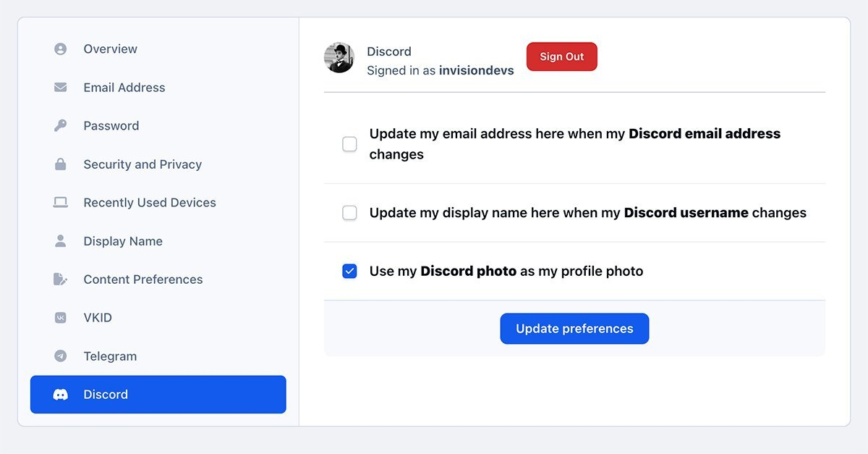Select Recently Used Devices menu item
868x454 pixels.
point(150,203)
